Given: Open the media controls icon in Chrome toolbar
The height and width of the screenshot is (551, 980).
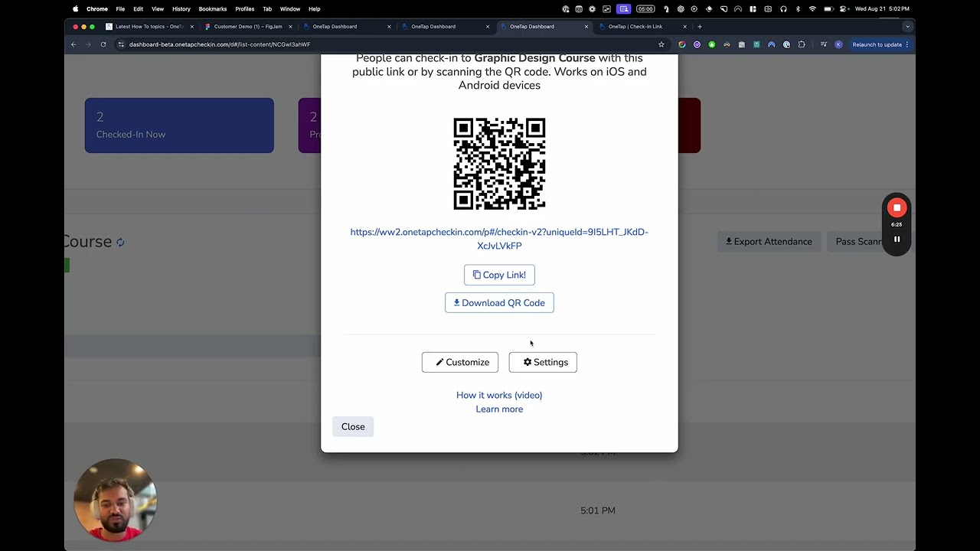Looking at the screenshot, I should pos(824,44).
